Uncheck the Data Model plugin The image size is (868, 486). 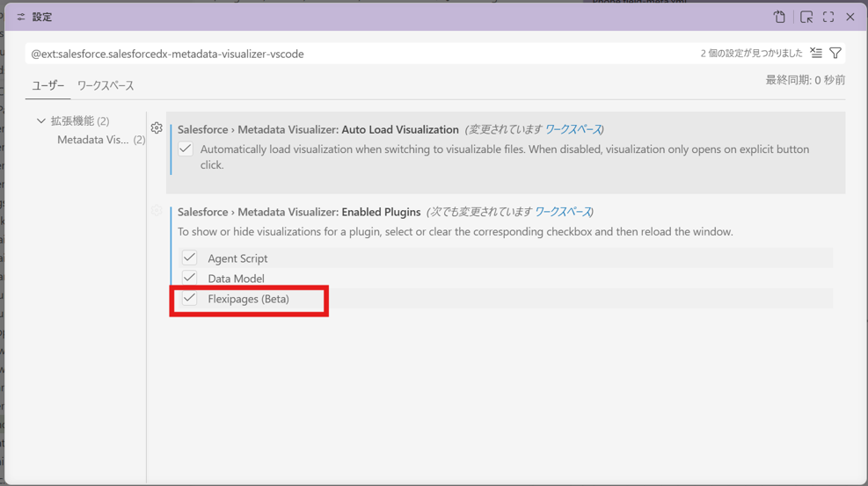pos(189,278)
